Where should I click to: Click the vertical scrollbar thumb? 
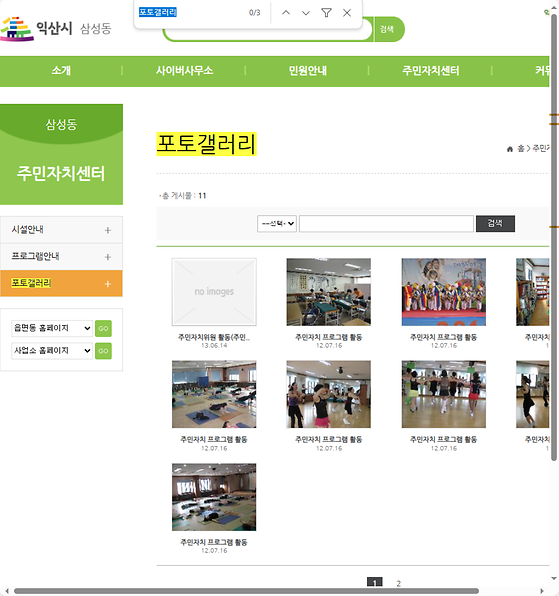point(554,238)
